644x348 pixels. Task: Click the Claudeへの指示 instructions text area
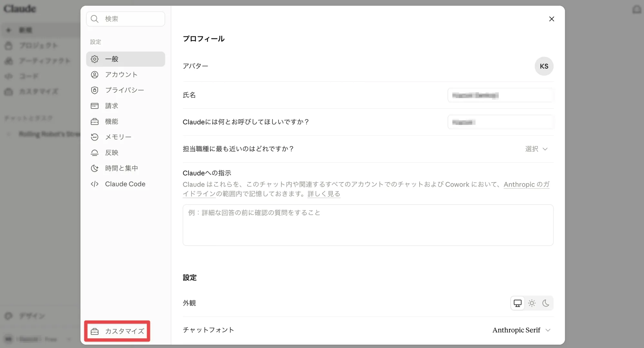point(368,225)
